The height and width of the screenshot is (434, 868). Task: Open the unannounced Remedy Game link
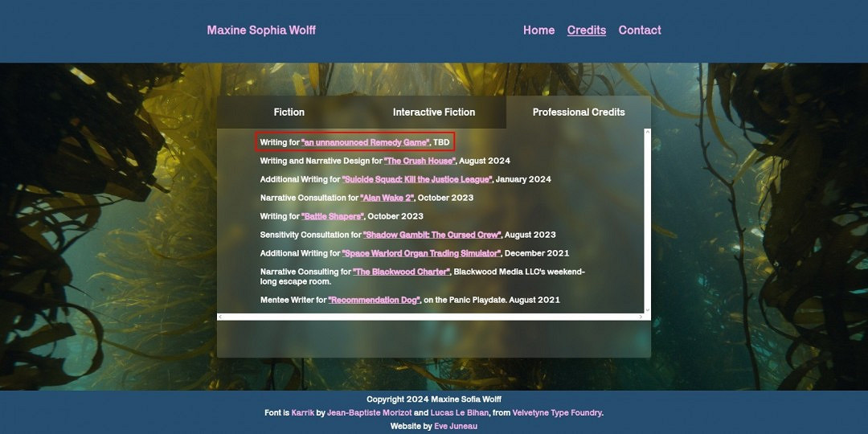[366, 142]
